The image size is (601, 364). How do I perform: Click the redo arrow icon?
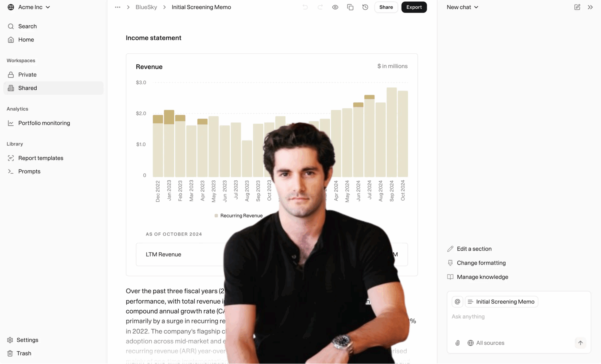coord(320,7)
